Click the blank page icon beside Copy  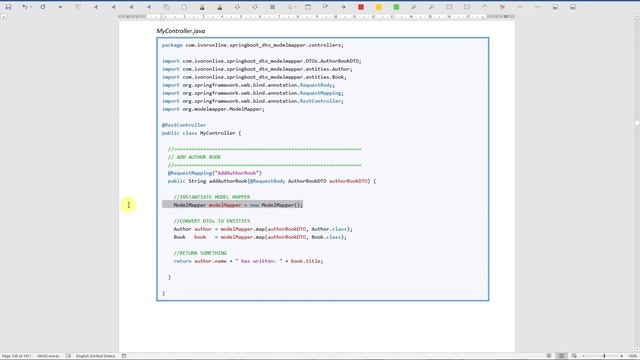pyautogui.click(x=184, y=7)
